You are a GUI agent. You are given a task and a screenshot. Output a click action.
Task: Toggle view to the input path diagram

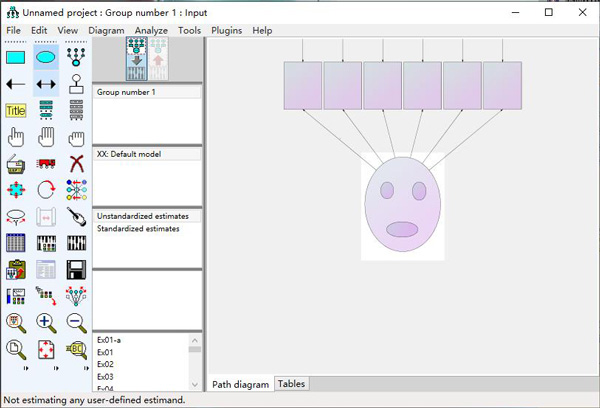(135, 59)
